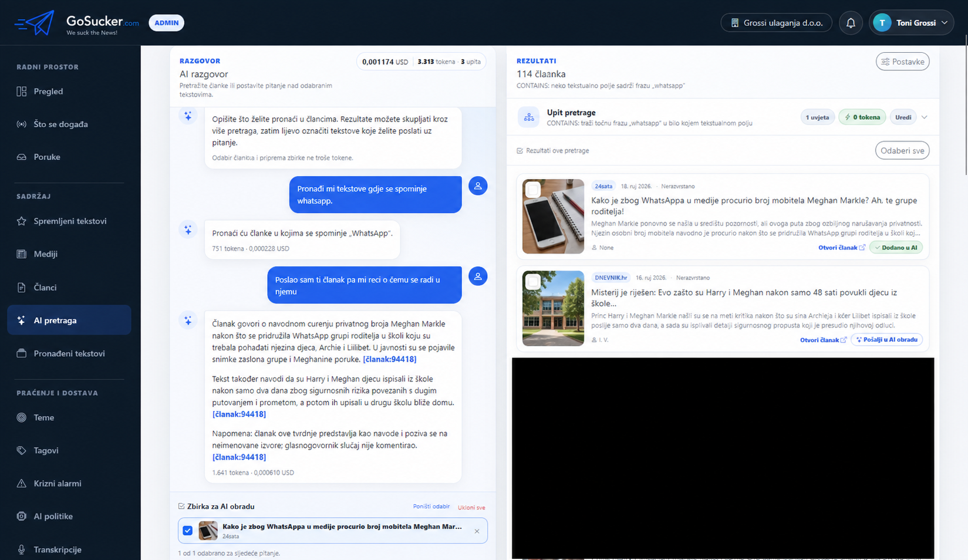Click the Krizni alarmi warning icon
968x560 pixels.
[x=22, y=484]
